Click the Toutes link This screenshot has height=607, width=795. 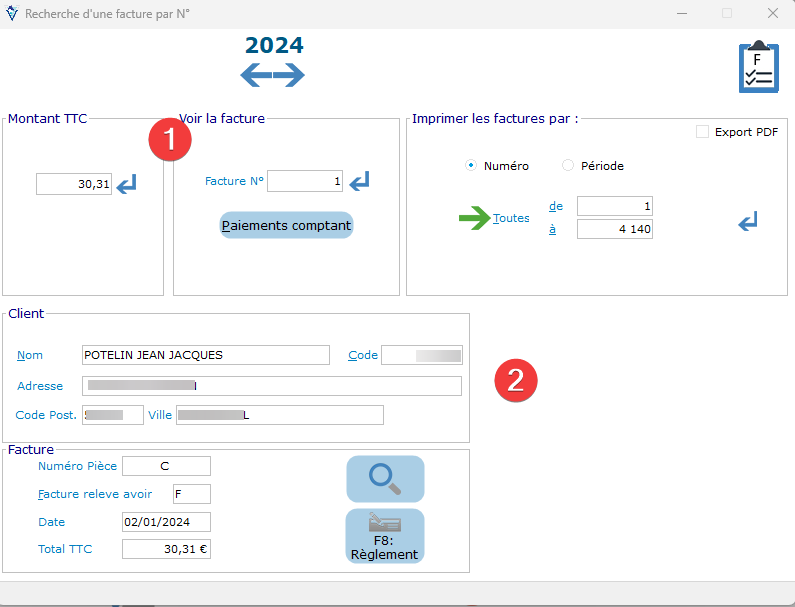tap(511, 218)
